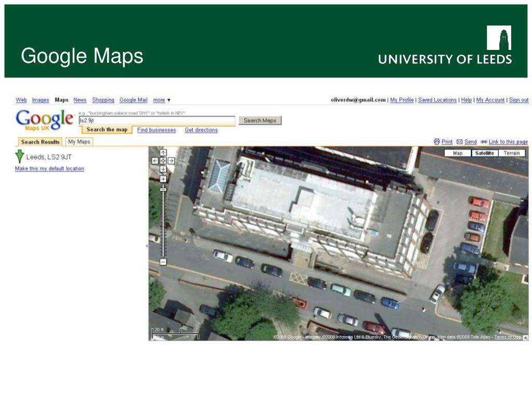532x399 pixels.
Task: Click the chain link icon
Action: [x=484, y=141]
